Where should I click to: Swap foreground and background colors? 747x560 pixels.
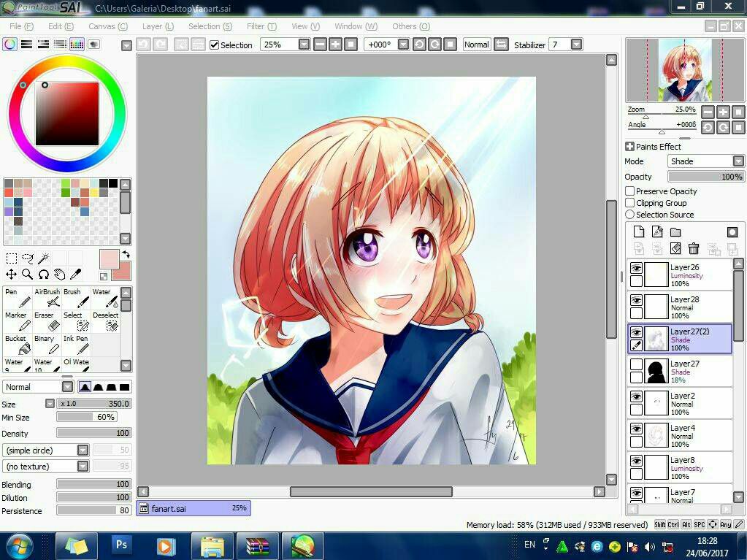coord(126,254)
